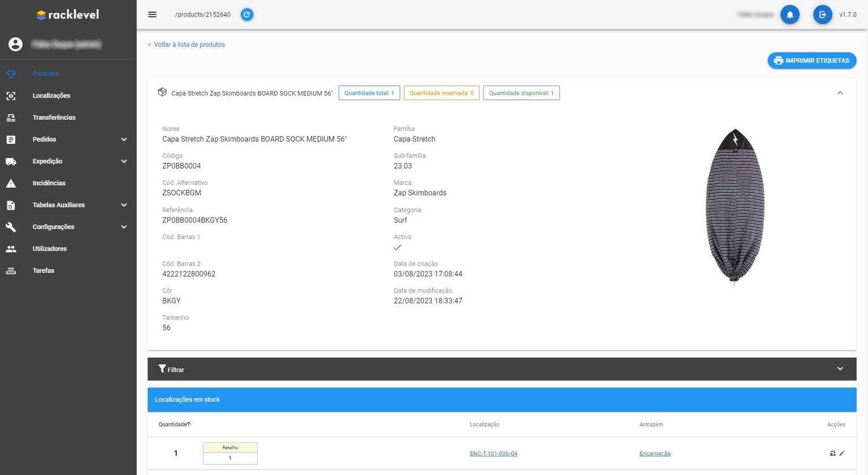Open the Encarnação warehouse link
Screen dimensions: 868x475
[655, 454]
